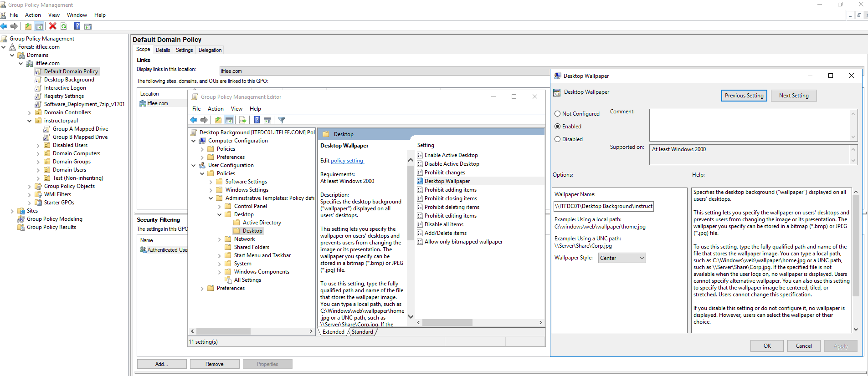Click Forward arrow in Group Policy Management Editor
The width and height of the screenshot is (868, 376).
coord(204,120)
